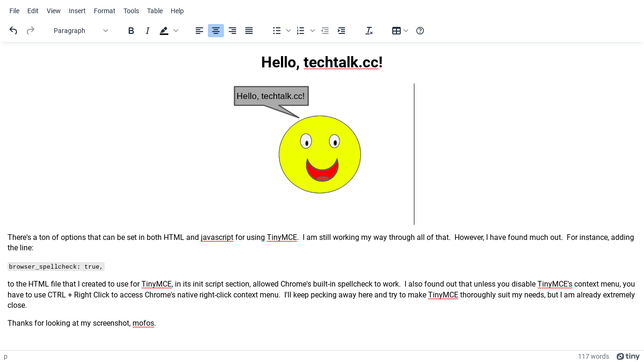Open the Format menu
This screenshot has width=644, height=362.
(105, 11)
